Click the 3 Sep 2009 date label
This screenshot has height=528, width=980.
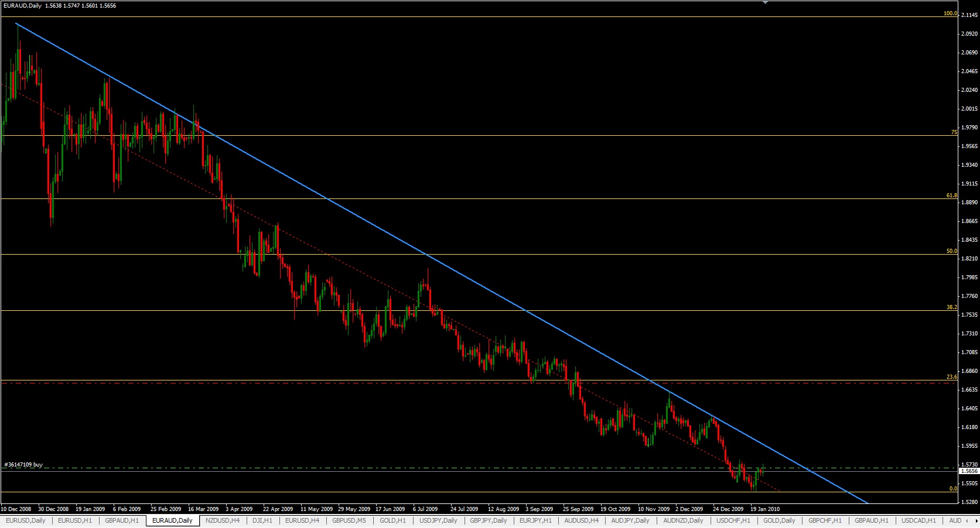[538, 509]
